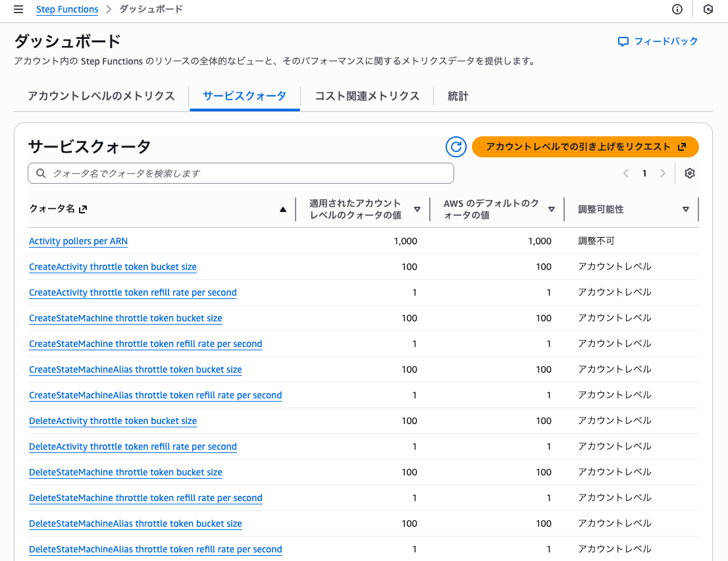
Task: Follow the Step Functions breadcrumb link
Action: pyautogui.click(x=67, y=9)
